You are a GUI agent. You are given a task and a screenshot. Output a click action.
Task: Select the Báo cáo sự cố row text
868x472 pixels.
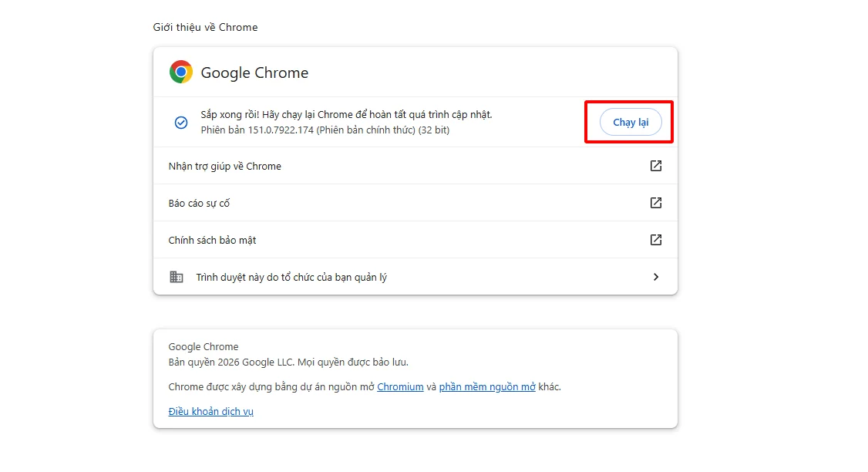point(199,204)
